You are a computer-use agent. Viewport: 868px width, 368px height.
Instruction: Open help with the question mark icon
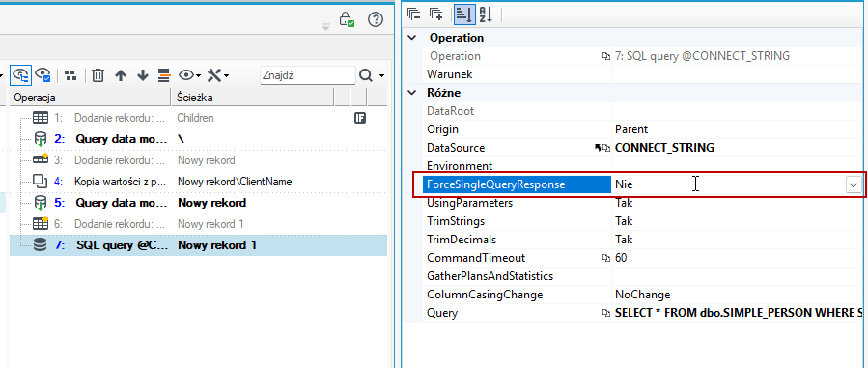click(x=376, y=20)
